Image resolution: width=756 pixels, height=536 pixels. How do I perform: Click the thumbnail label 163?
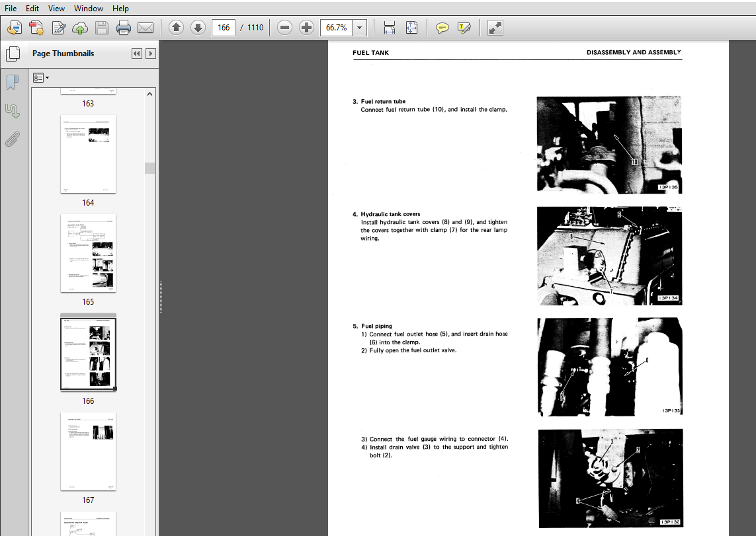click(x=88, y=104)
